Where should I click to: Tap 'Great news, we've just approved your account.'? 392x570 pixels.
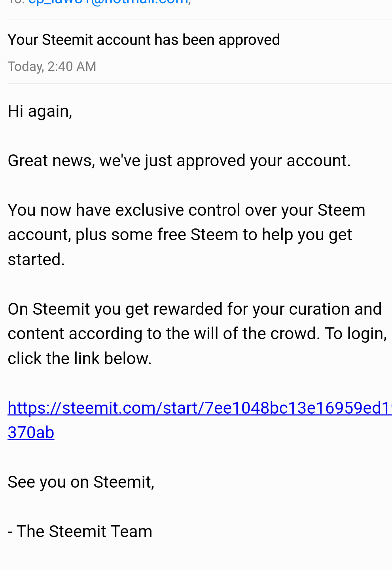tap(179, 161)
